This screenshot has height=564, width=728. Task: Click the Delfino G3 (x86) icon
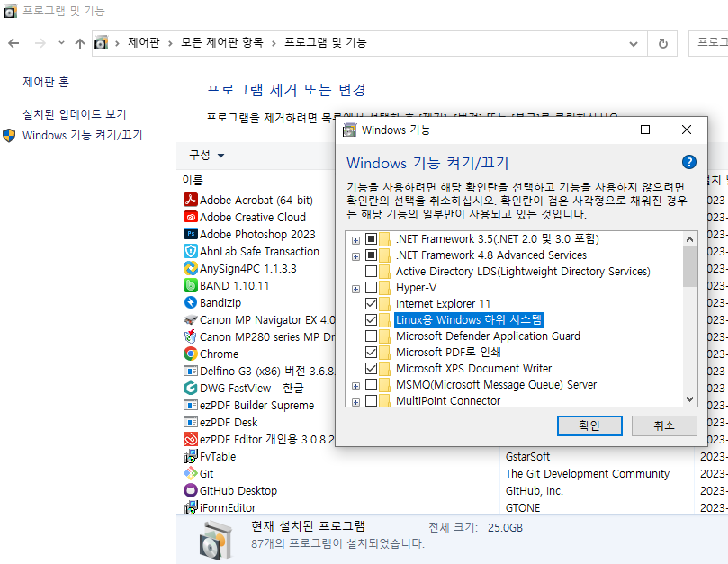[191, 371]
